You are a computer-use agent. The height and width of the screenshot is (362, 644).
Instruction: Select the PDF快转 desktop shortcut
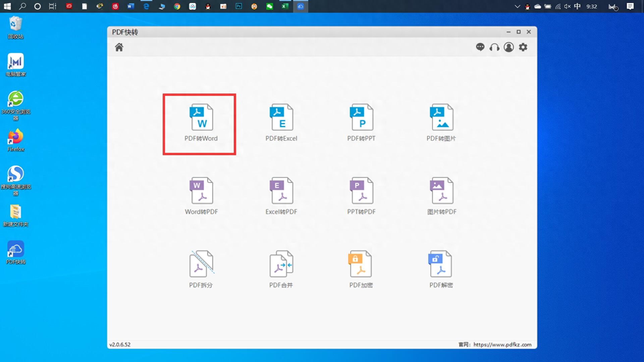(x=16, y=253)
